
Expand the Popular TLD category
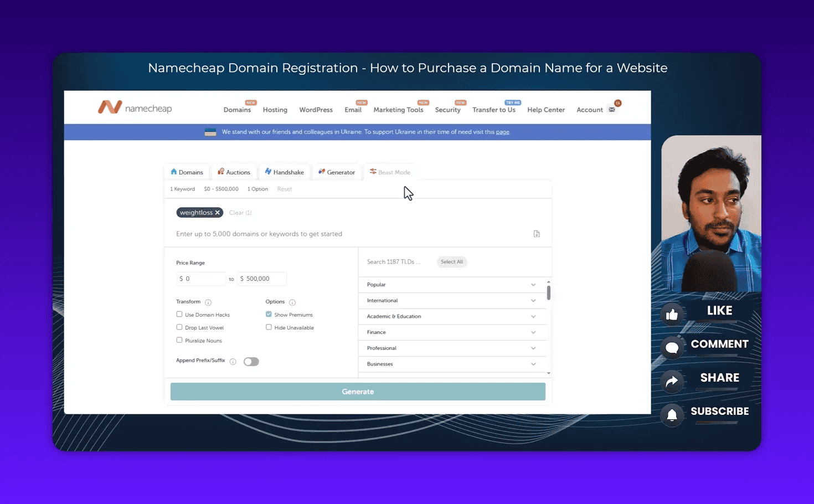533,284
